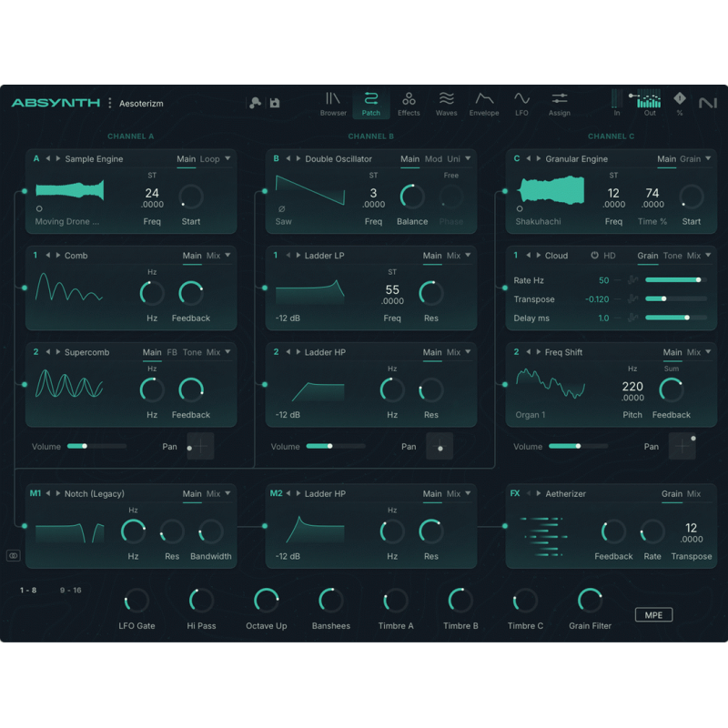This screenshot has width=728, height=728.
Task: Click the Aesoterizm preset name
Action: point(141,104)
